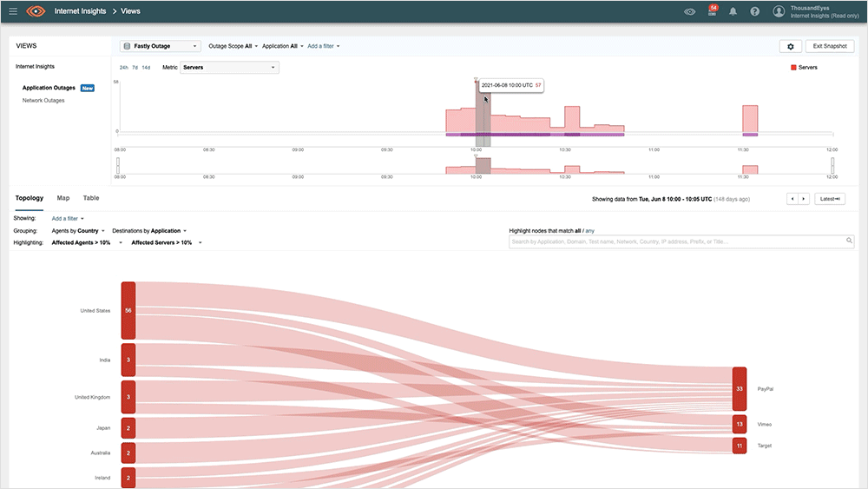Switch to the Table tab
Viewport: 868px width, 489px height.
[91, 198]
